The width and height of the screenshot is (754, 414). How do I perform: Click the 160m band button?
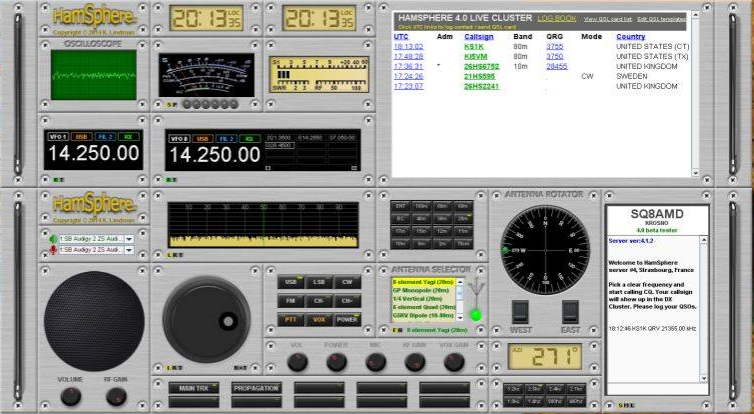click(x=421, y=206)
